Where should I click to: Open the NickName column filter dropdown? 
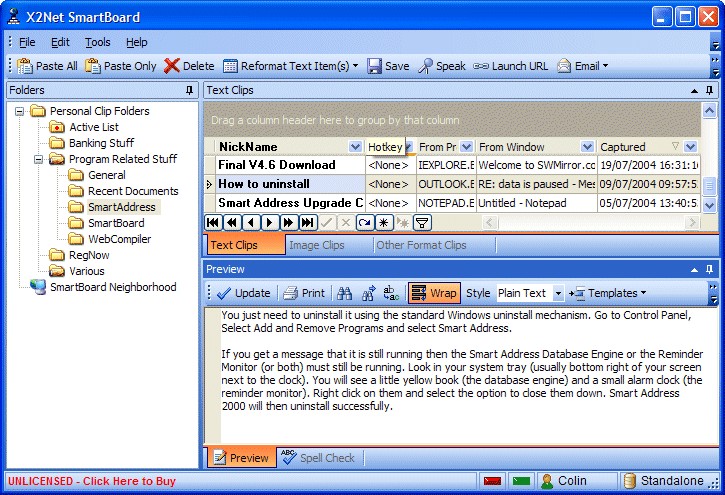click(x=355, y=147)
